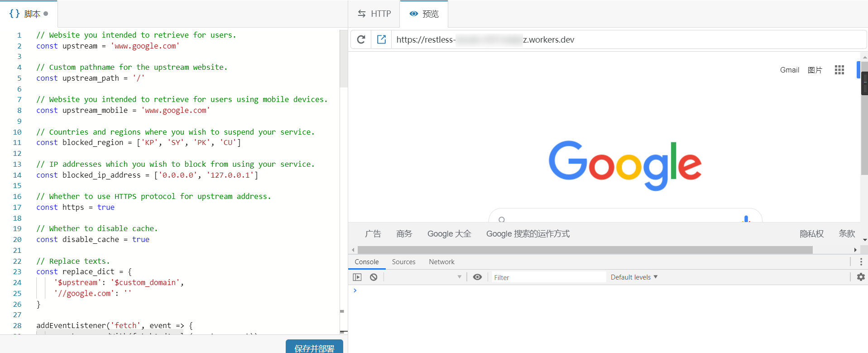Viewport: 868px width, 353px height.
Task: Reload the preview page
Action: (x=361, y=39)
